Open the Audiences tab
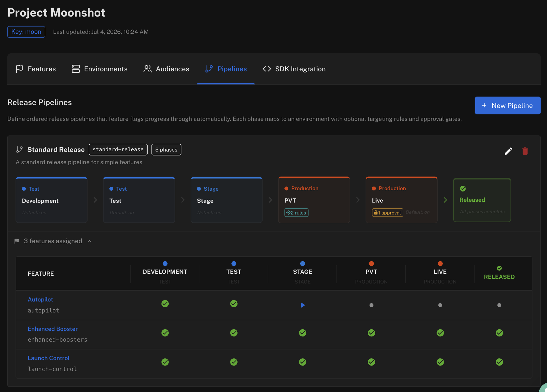This screenshot has height=392, width=547. [166, 69]
